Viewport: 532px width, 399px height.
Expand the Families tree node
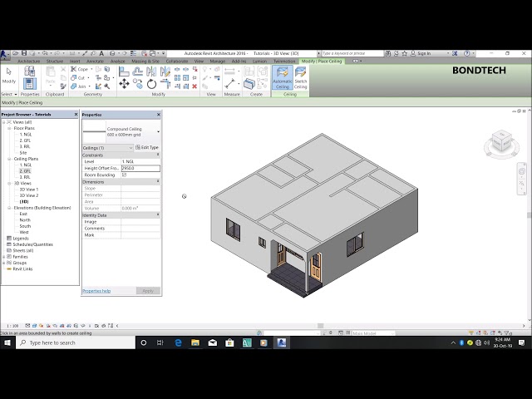(x=3, y=257)
